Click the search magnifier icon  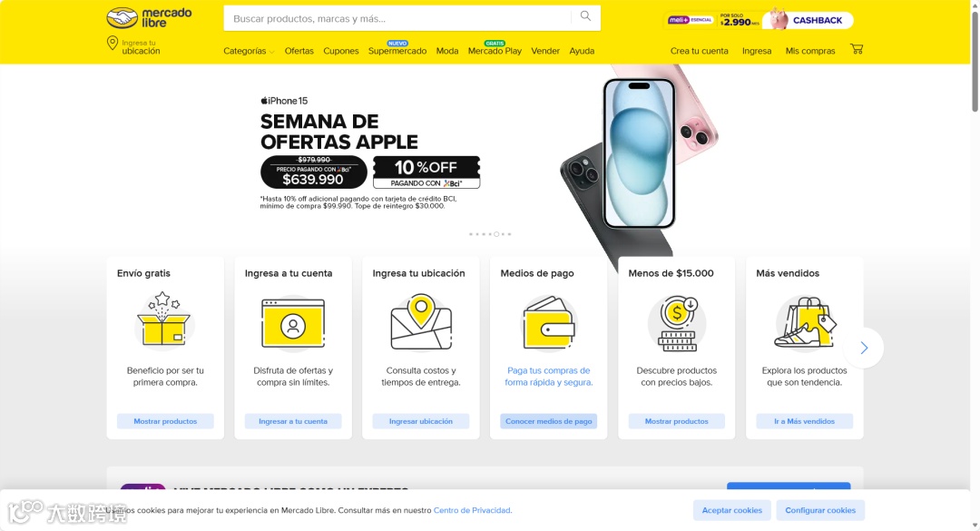click(585, 17)
